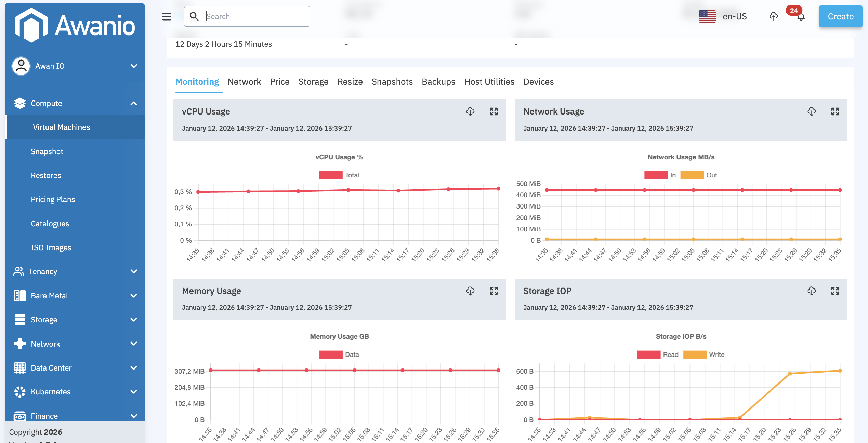
Task: Open the Backups tab
Action: (438, 82)
